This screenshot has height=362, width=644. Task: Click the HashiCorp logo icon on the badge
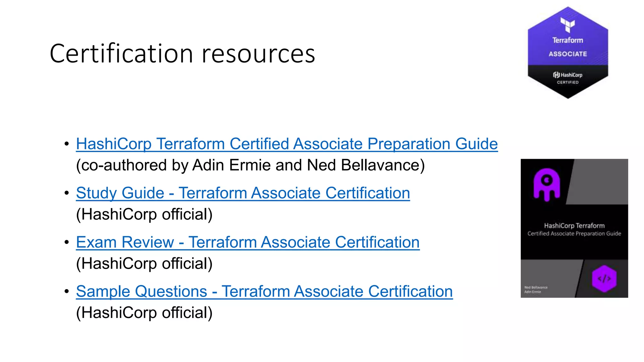556,75
